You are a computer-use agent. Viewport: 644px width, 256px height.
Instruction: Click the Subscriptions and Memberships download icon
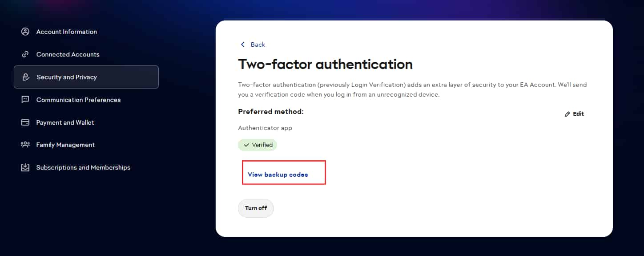(25, 167)
